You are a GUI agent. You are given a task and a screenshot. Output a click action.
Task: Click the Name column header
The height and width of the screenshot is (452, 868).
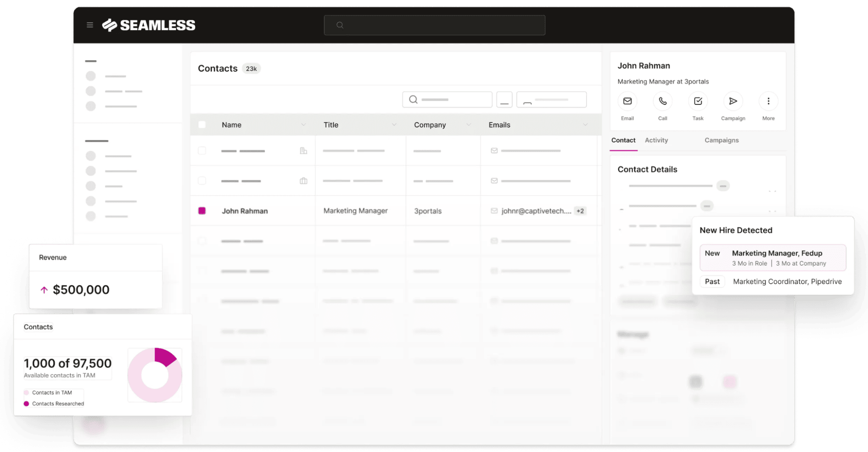[231, 125]
